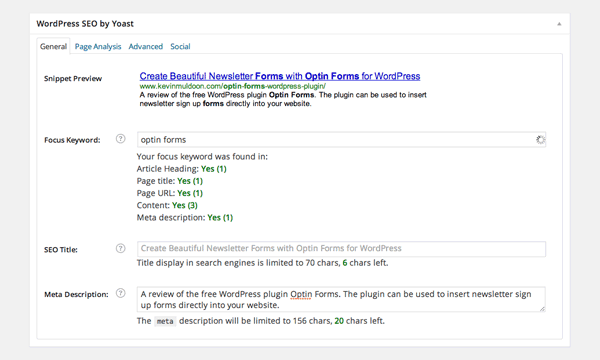
Task: Click the 'Snippet Preview' label
Action: point(73,78)
